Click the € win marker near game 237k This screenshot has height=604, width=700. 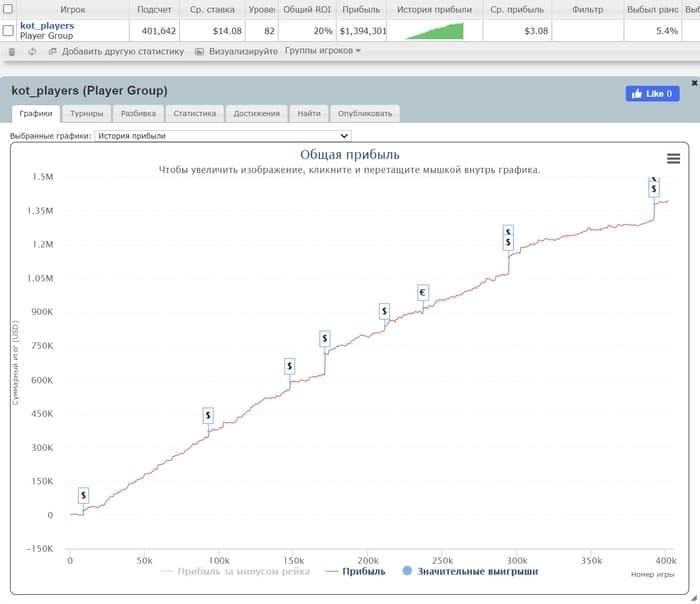423,292
